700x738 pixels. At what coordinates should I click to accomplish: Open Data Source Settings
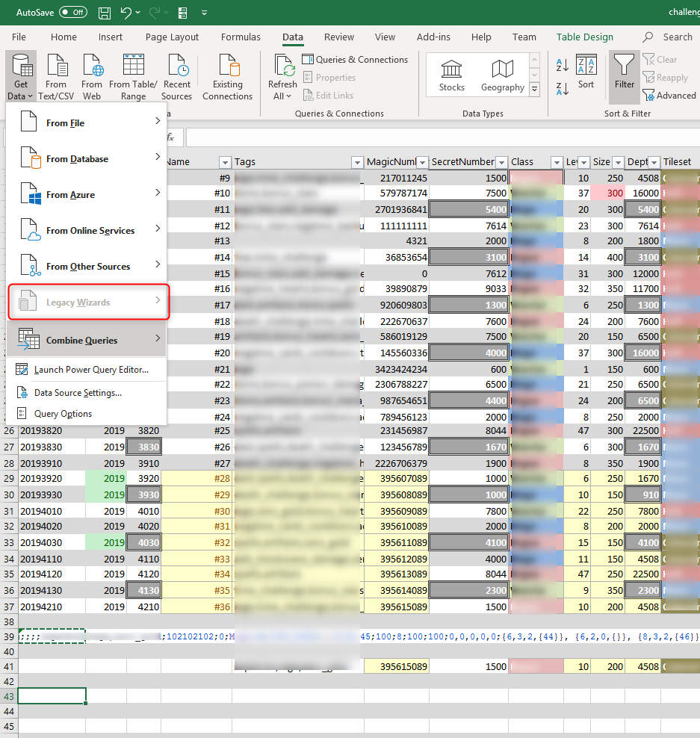coord(87,393)
